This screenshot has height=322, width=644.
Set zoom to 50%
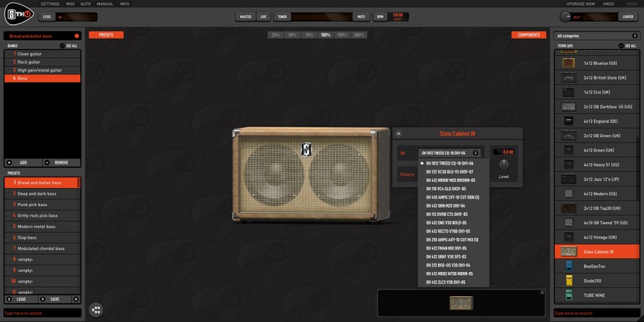click(292, 35)
